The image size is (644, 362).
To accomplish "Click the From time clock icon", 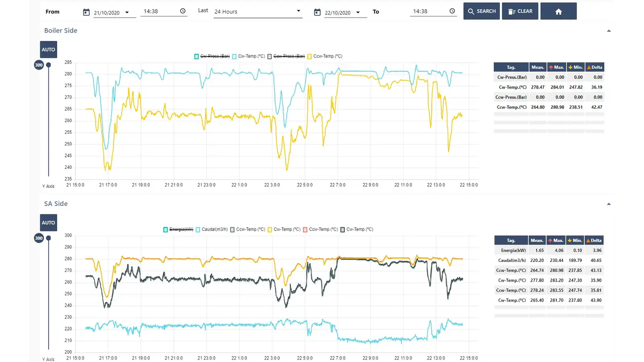I will 183,11.
